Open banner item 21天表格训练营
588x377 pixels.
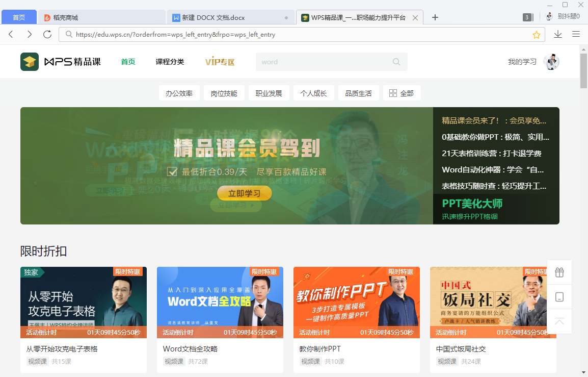[x=492, y=153]
